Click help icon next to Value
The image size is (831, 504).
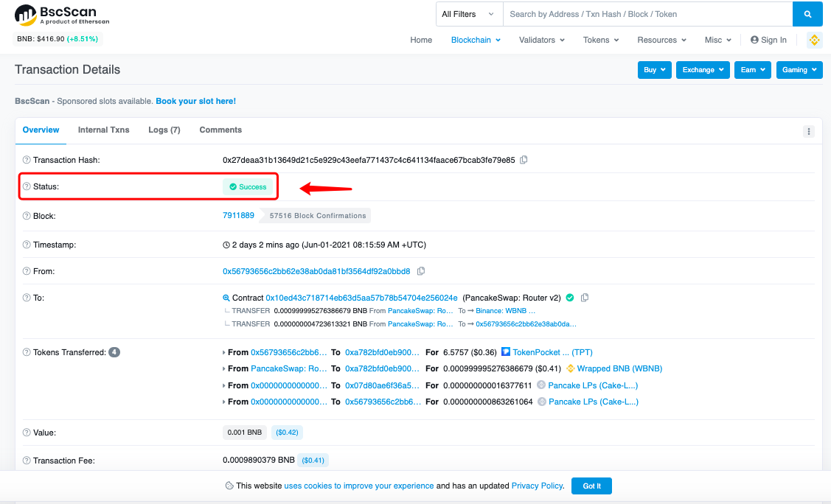[x=27, y=433]
